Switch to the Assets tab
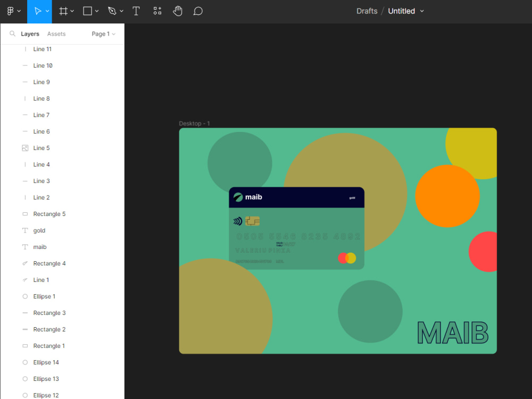 click(x=56, y=34)
